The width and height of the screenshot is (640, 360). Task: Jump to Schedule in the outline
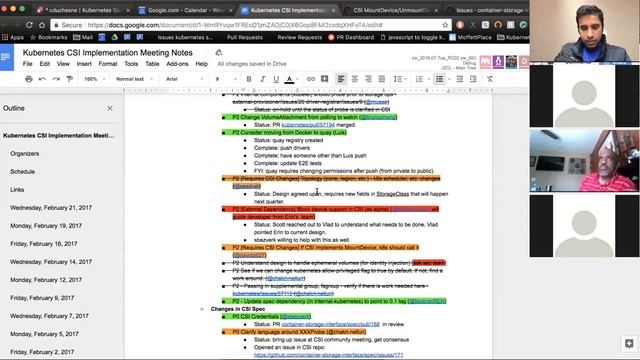coord(22,171)
